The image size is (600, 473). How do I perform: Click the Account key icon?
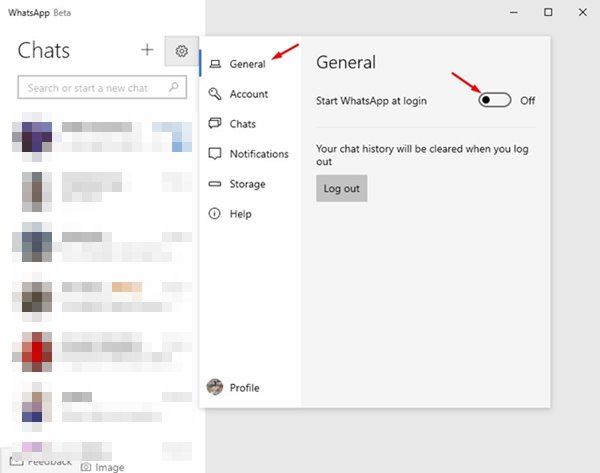[x=214, y=94]
